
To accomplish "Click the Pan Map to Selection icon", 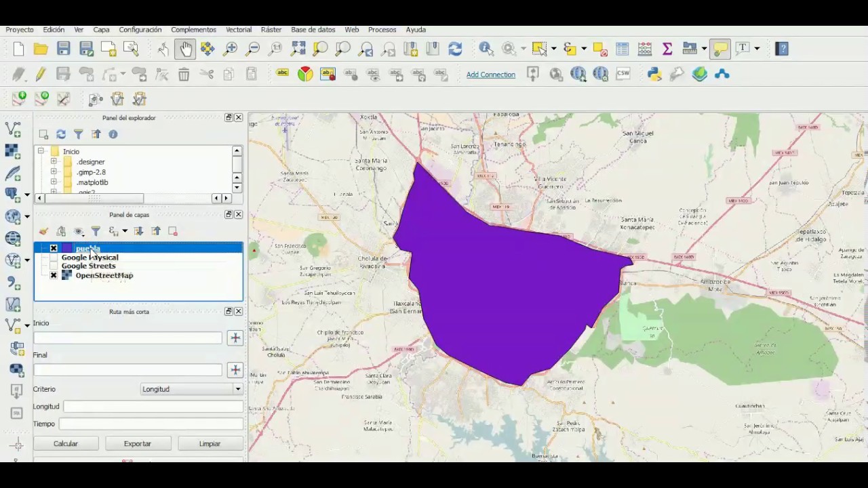I will click(x=208, y=49).
